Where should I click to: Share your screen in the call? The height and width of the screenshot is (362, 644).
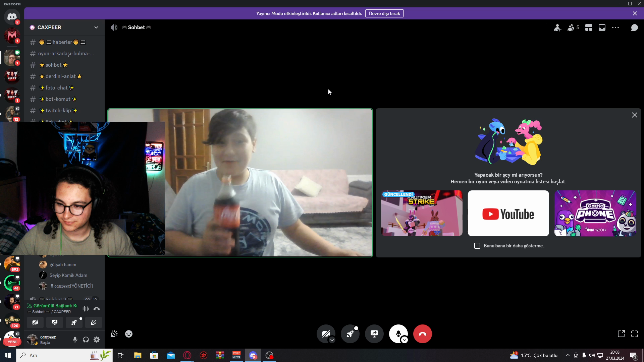[374, 334]
